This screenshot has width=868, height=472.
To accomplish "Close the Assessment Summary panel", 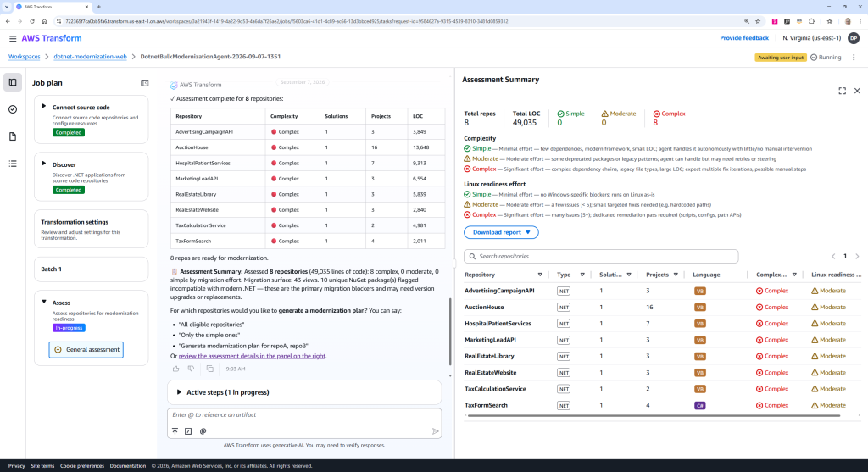I will [857, 91].
